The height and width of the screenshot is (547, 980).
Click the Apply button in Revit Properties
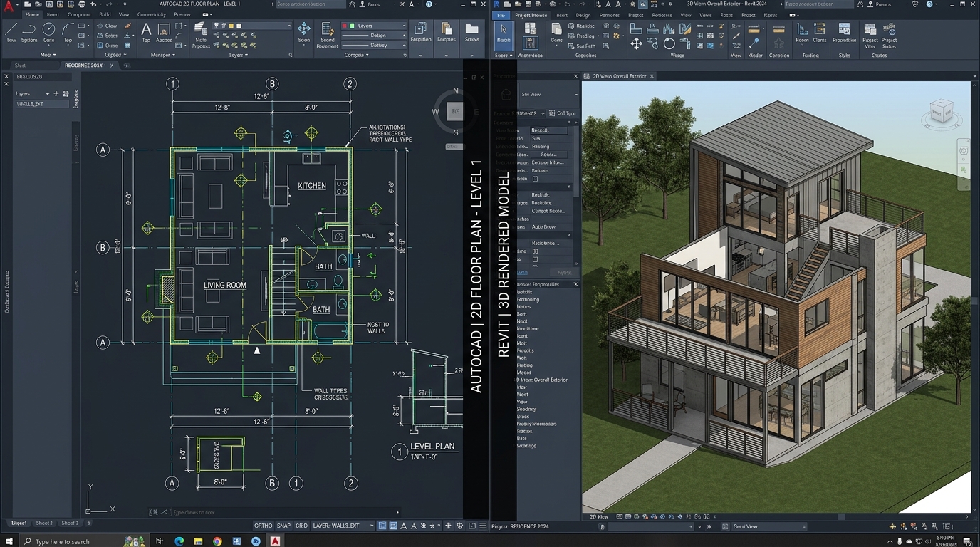click(x=564, y=272)
